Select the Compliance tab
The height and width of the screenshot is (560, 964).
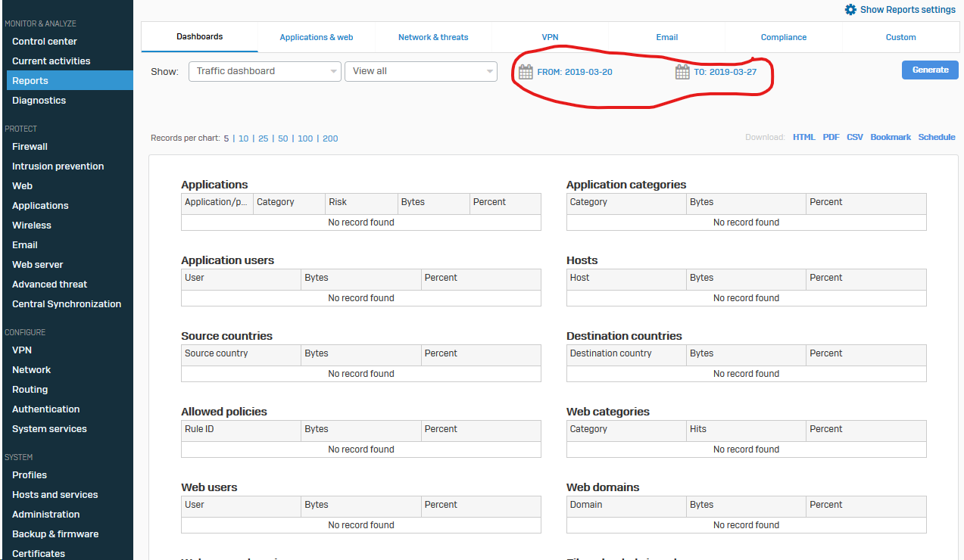coord(783,37)
